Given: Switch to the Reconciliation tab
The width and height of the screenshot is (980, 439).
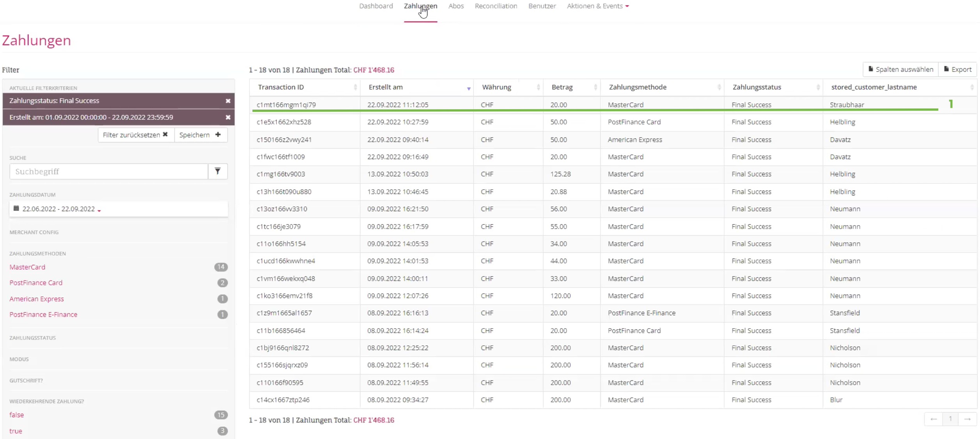Looking at the screenshot, I should click(496, 6).
